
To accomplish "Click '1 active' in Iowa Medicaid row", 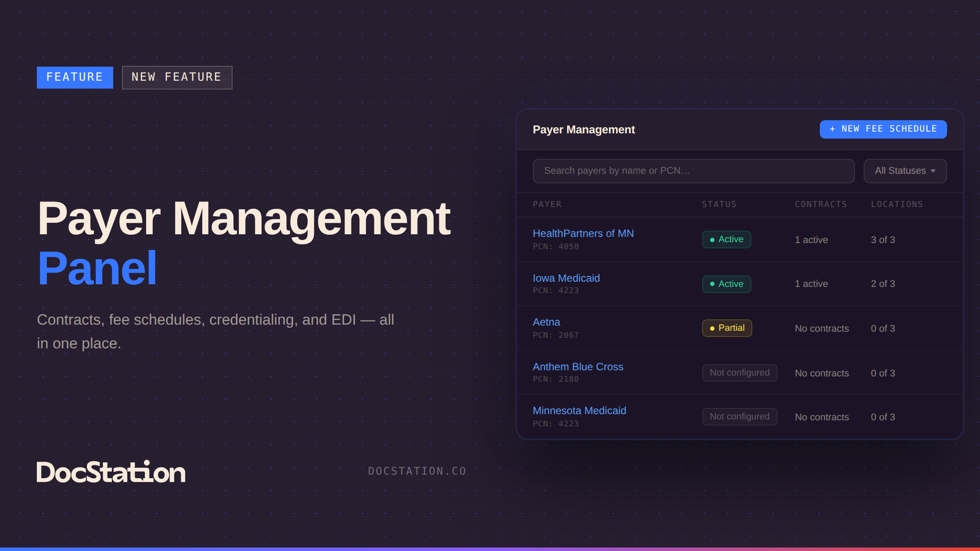I will [811, 284].
